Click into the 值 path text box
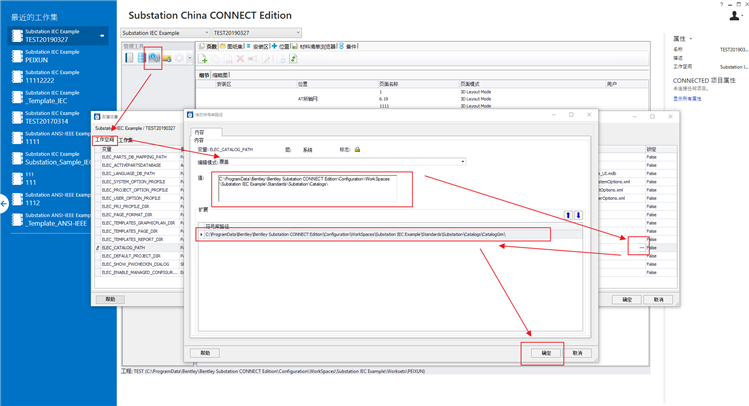749x406 pixels. (308, 189)
